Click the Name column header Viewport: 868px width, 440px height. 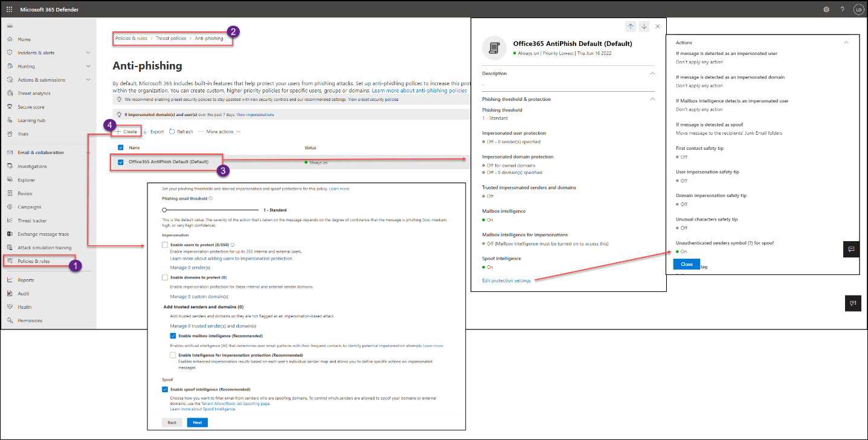pos(134,147)
